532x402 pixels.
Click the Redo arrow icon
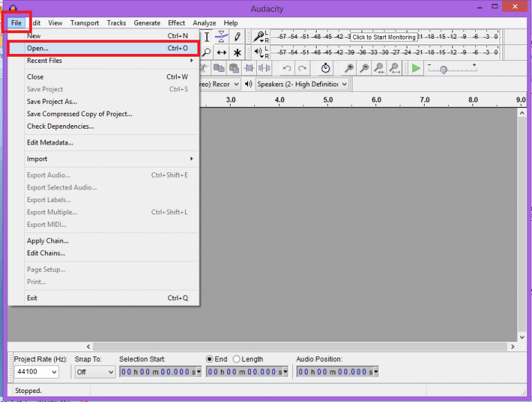(302, 68)
